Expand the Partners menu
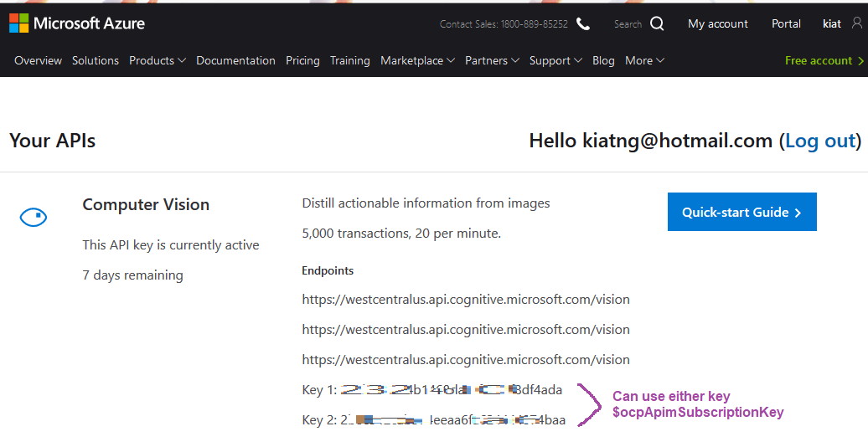The image size is (868, 447). click(x=492, y=60)
